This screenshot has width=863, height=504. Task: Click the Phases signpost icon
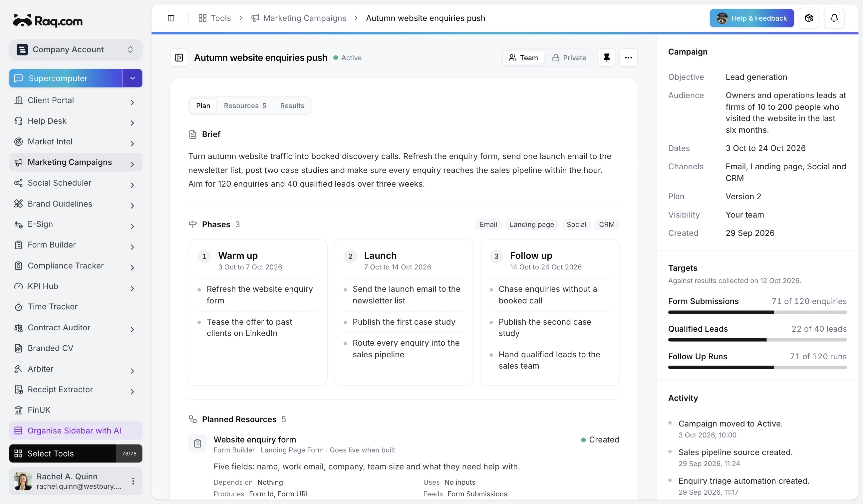(x=193, y=225)
